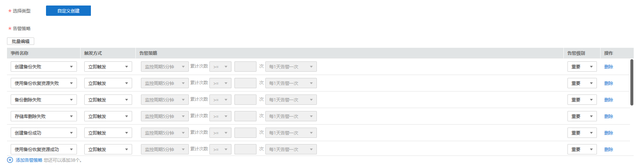644x168 pixels.
Task: Open the 批量编辑 batch edit button
Action: point(21,41)
